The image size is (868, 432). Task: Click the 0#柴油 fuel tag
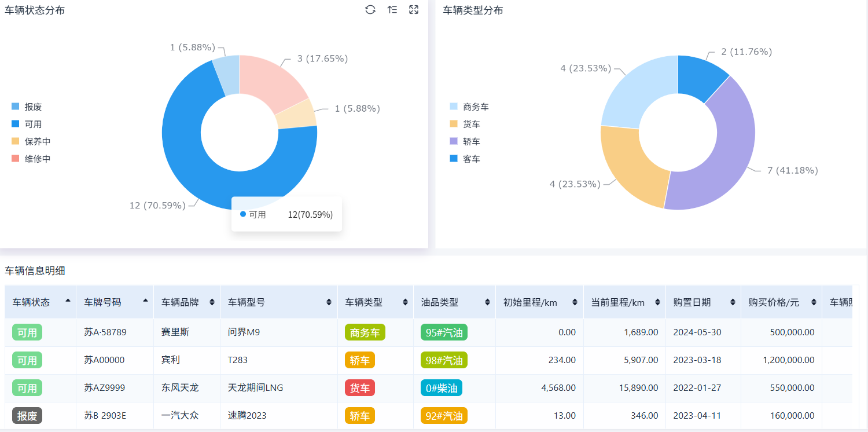click(442, 388)
